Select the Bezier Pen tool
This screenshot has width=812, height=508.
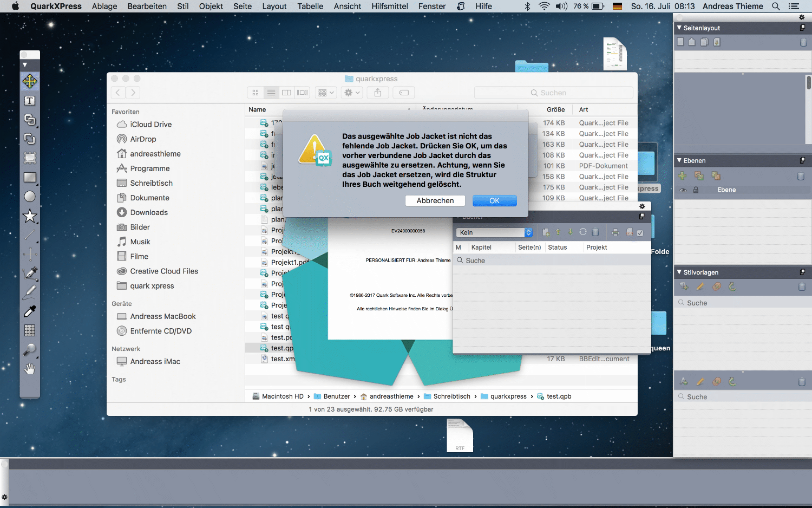pyautogui.click(x=30, y=273)
